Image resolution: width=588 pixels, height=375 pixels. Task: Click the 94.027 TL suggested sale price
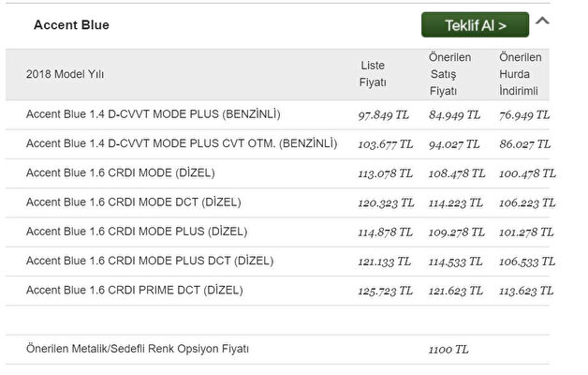[455, 144]
